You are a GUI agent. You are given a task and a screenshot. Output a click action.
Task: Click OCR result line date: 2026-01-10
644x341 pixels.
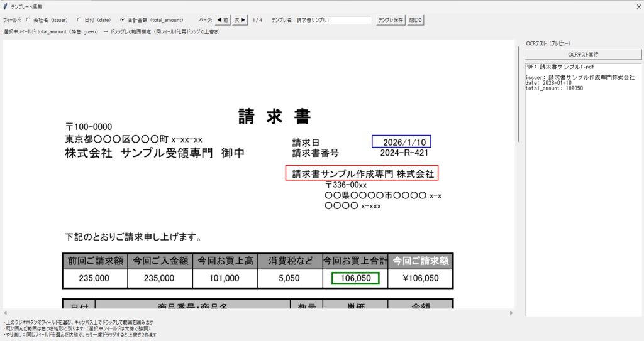548,83
